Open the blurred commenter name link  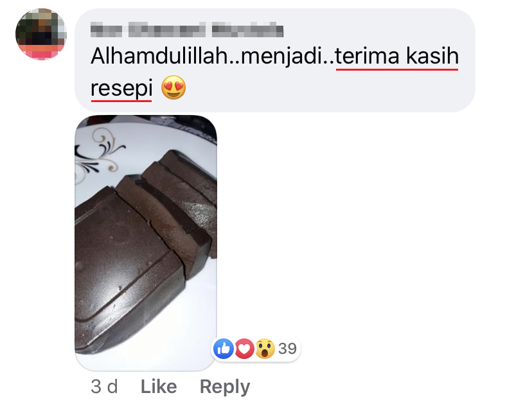click(x=187, y=30)
